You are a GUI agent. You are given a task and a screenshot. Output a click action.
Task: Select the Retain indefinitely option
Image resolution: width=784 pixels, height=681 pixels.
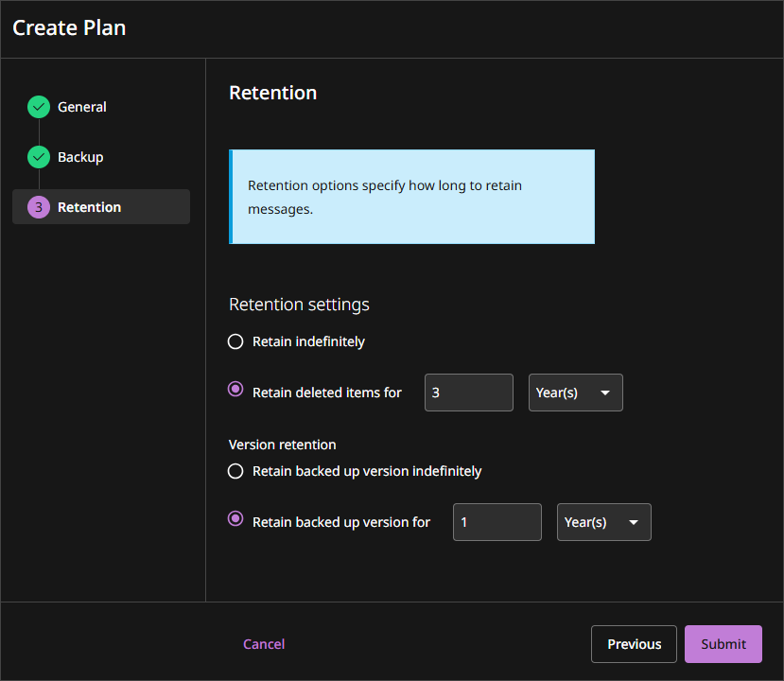pyautogui.click(x=236, y=341)
